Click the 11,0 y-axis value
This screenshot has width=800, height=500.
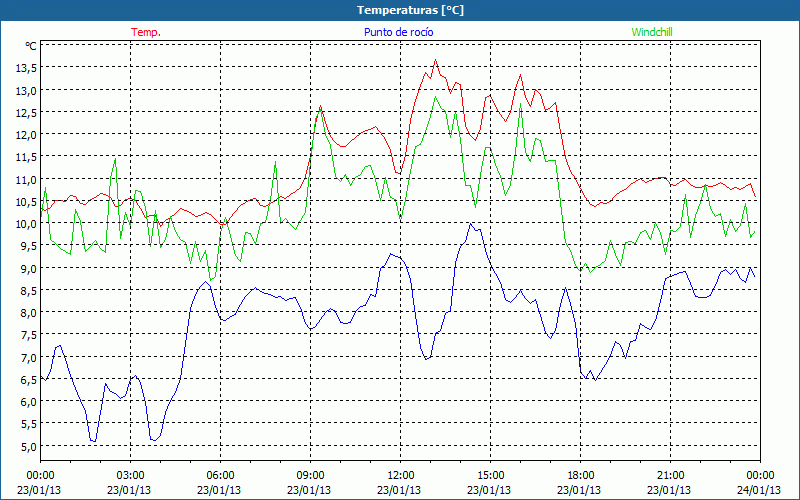[28, 179]
